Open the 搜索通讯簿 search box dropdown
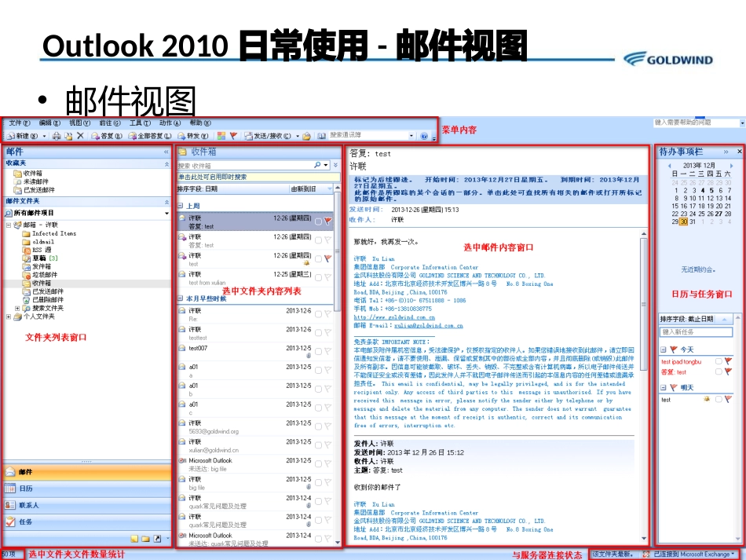 [411, 136]
